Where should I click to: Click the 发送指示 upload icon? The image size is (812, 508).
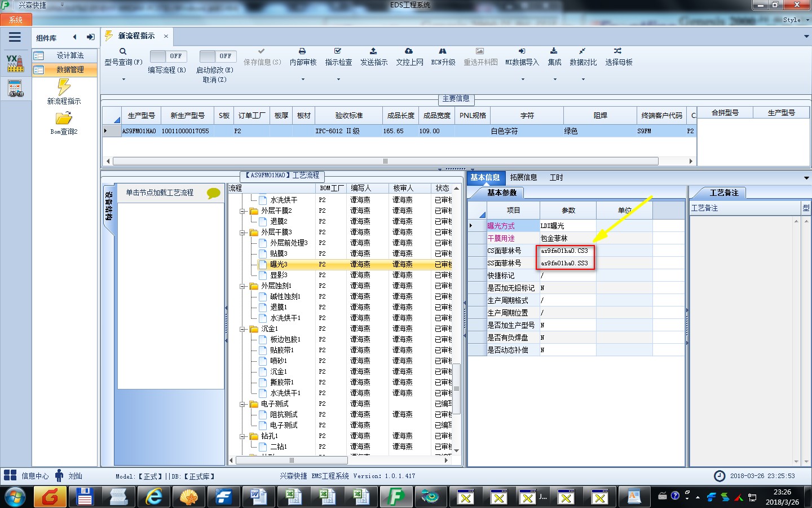373,51
